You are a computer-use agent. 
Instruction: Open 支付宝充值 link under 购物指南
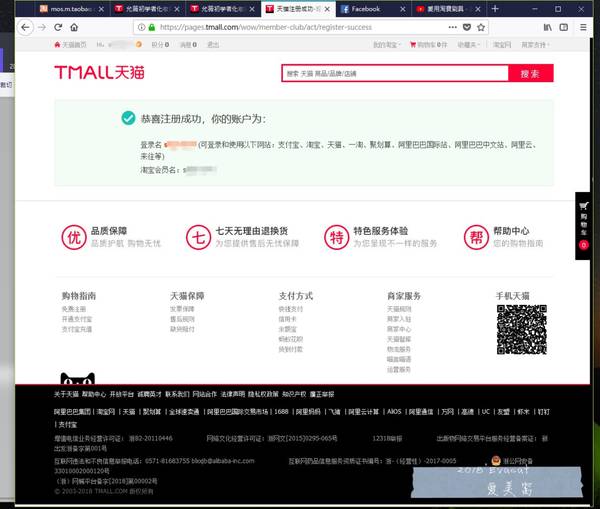77,329
